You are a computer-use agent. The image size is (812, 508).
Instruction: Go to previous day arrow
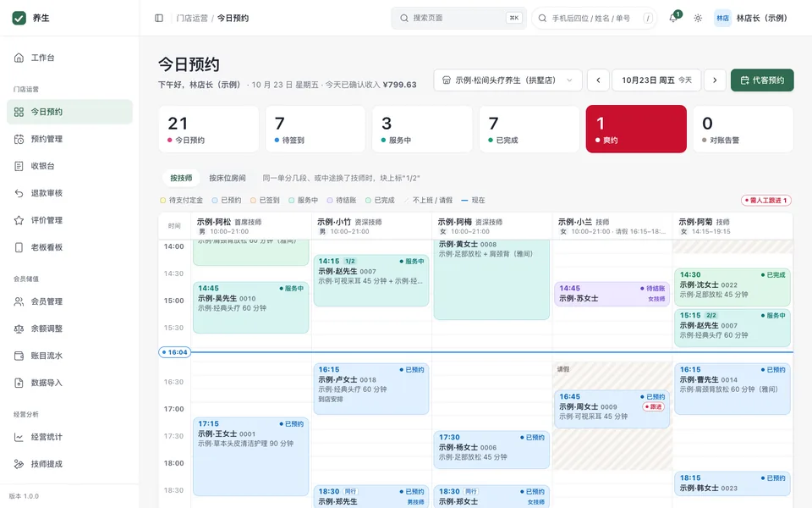click(598, 80)
